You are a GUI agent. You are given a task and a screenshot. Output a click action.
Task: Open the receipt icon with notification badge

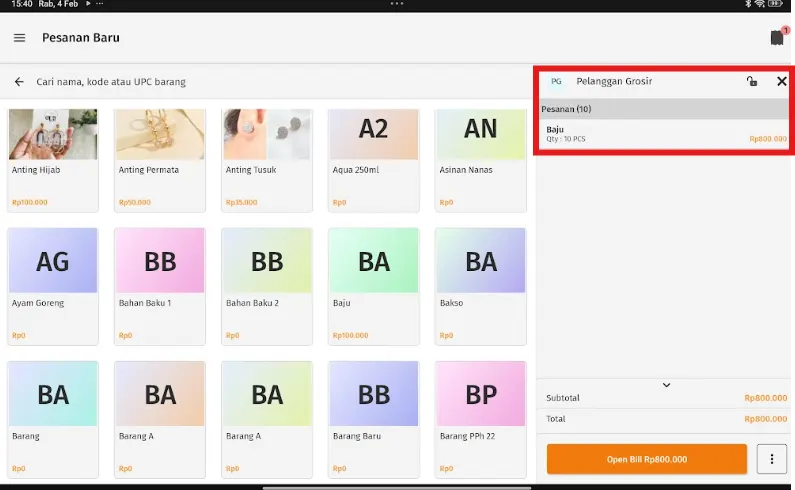click(777, 38)
